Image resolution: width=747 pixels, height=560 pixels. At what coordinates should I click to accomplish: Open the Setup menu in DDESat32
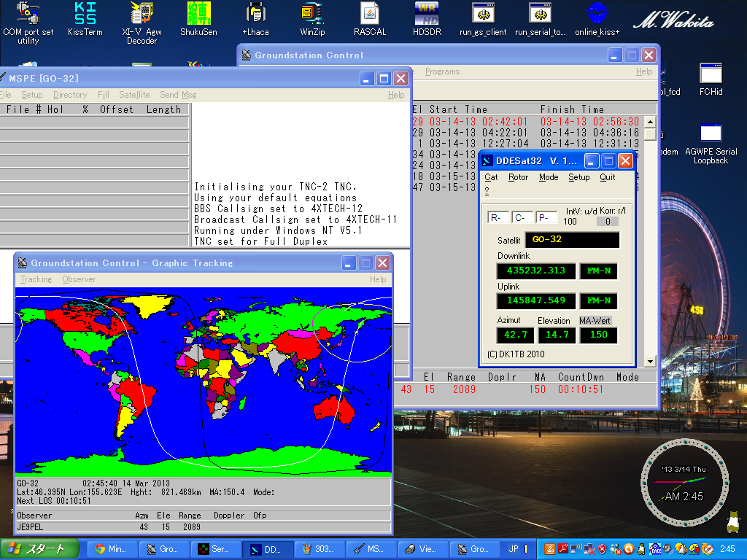click(x=579, y=177)
